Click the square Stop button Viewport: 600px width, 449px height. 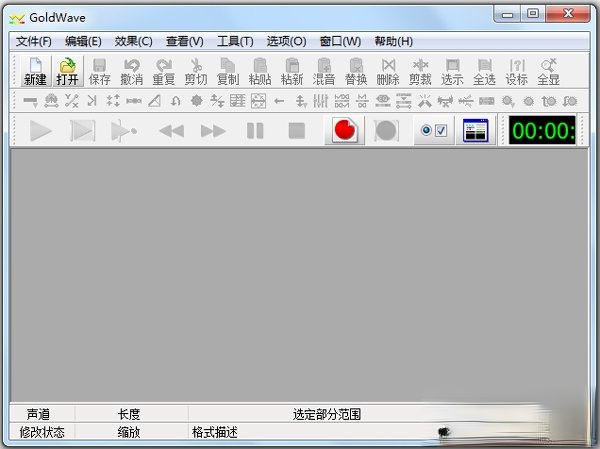[x=297, y=131]
